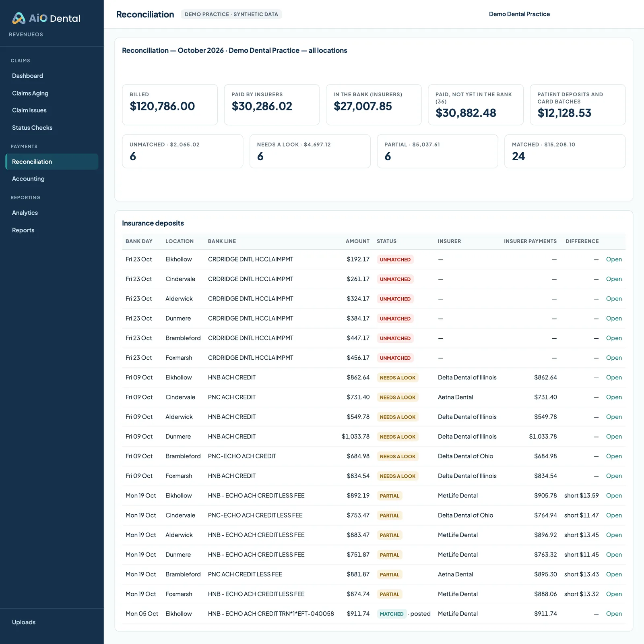Open the $192.17 Elkhollow unmatched deposit
Image resolution: width=644 pixels, height=644 pixels.
click(x=614, y=259)
